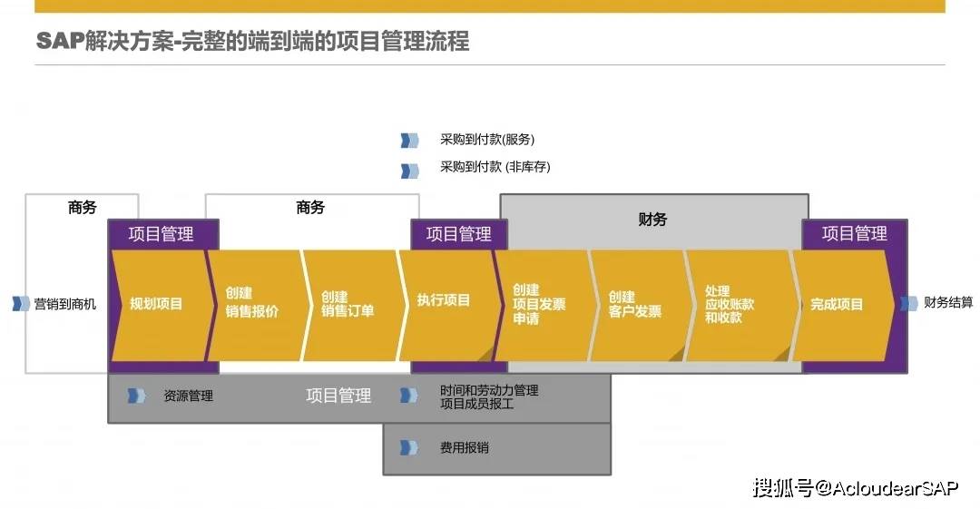Click the 采购到付款 (非库存) text

pos(495,167)
